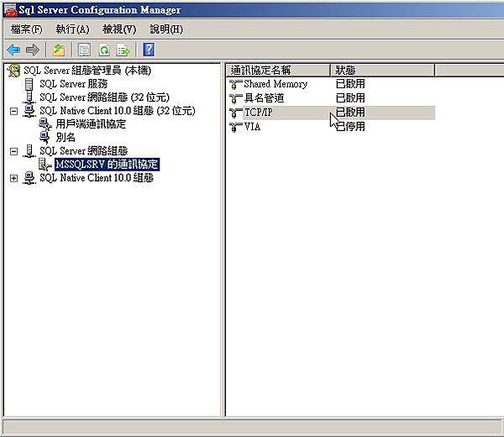
Task: Collapse SQL Native Client 10.0 組態 (32 位元)
Action: [13, 111]
